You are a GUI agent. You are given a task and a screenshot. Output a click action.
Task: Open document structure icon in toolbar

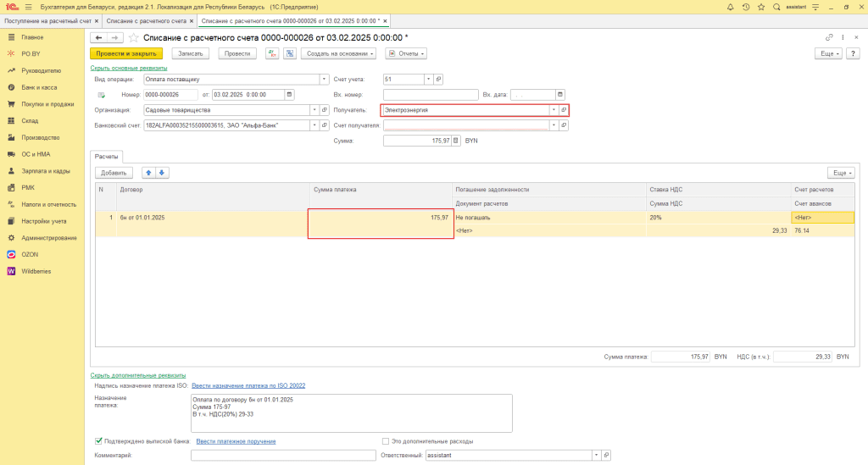point(290,53)
